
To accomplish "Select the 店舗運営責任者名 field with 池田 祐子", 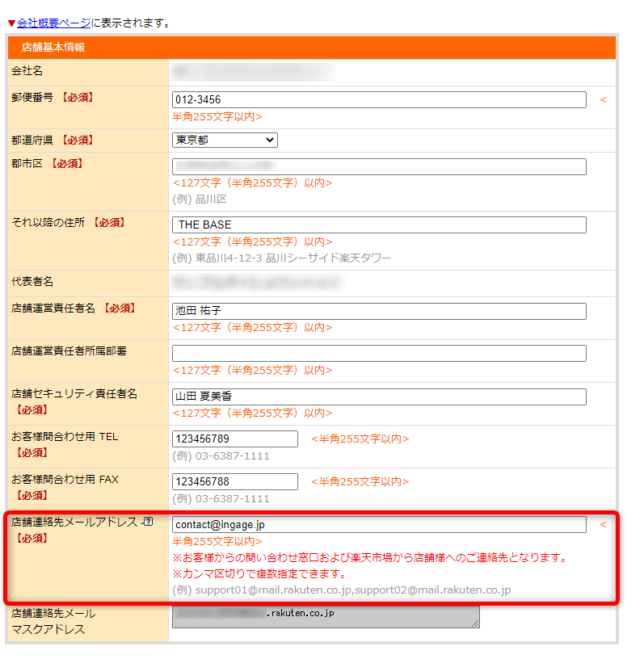I will click(378, 311).
